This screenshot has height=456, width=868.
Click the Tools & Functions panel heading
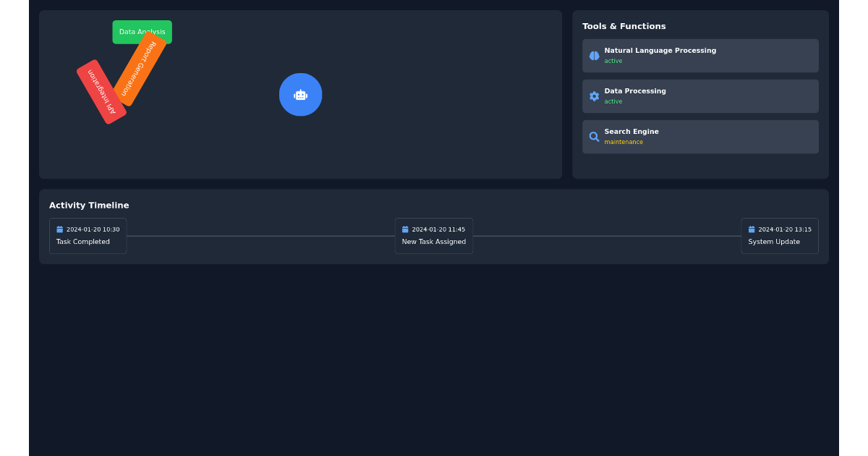pos(624,26)
